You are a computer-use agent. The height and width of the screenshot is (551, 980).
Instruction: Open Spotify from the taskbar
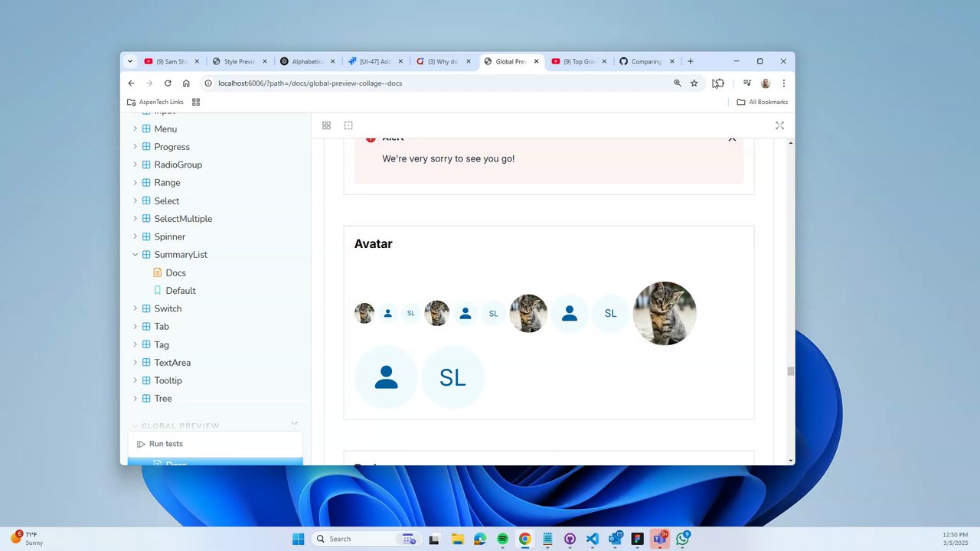coord(502,539)
